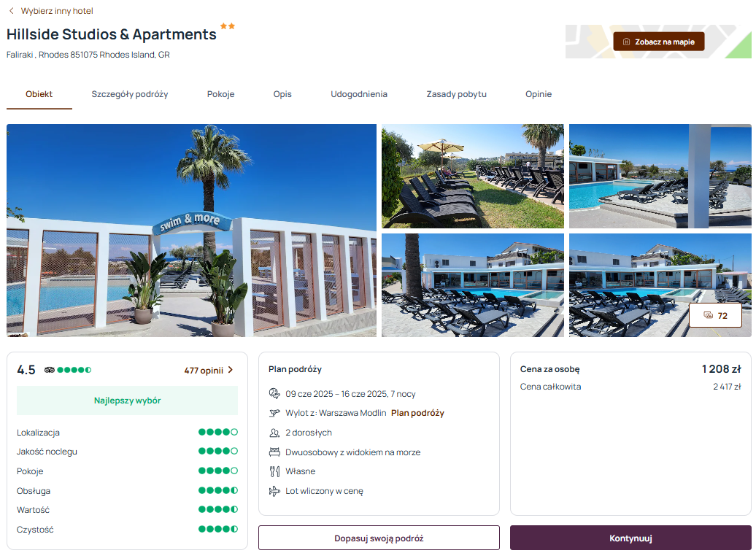
Task: Click the bed icon for Dwuosobowy room
Action: click(274, 452)
